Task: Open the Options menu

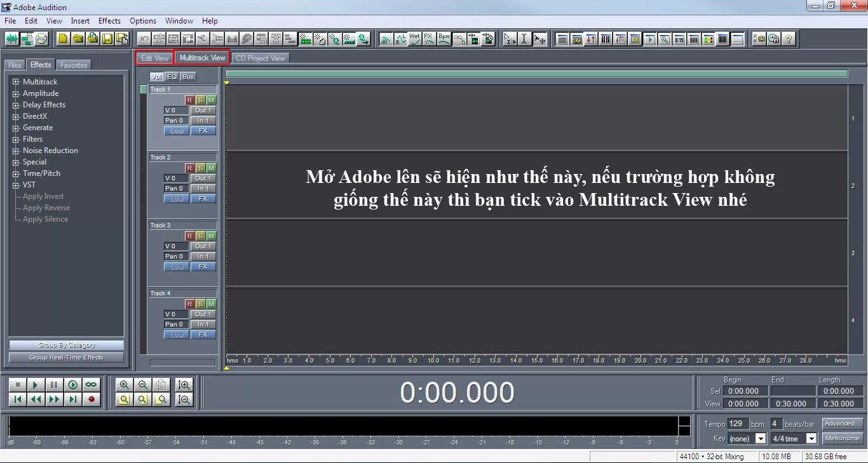Action: pyautogui.click(x=143, y=21)
